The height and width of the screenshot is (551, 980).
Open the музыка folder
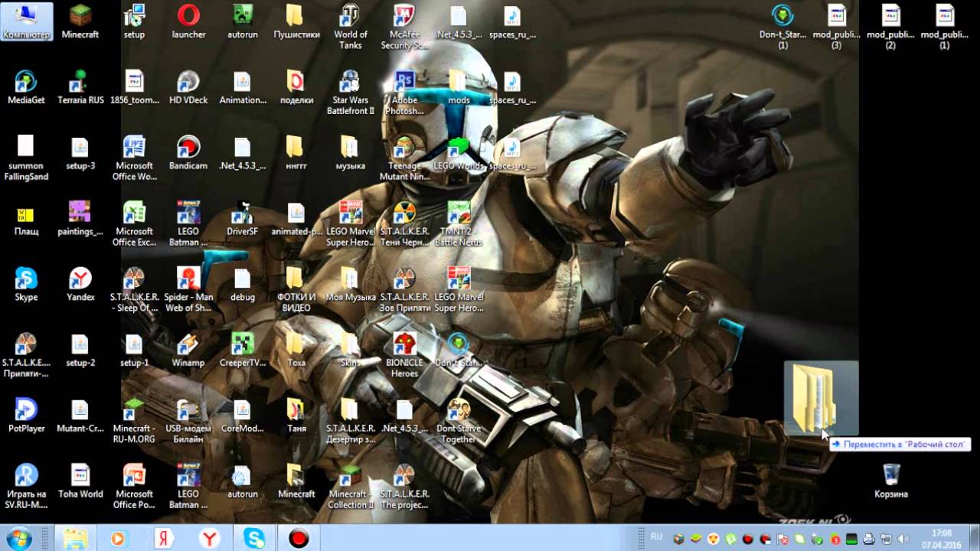[351, 154]
